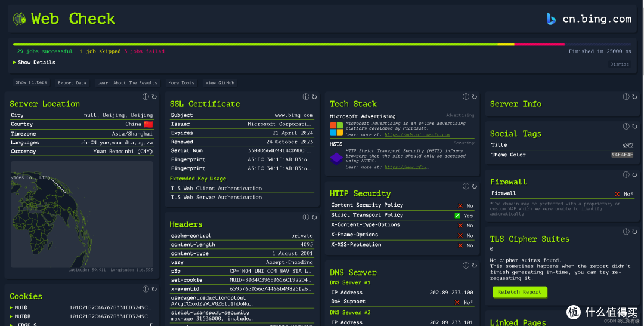Click the DNS Server #2 heading

[350, 312]
